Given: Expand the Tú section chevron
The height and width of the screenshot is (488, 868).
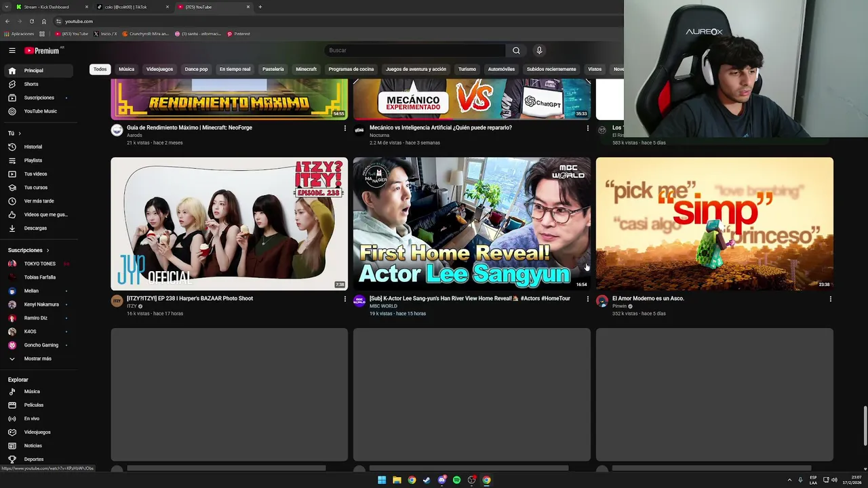Looking at the screenshot, I should click(x=20, y=134).
